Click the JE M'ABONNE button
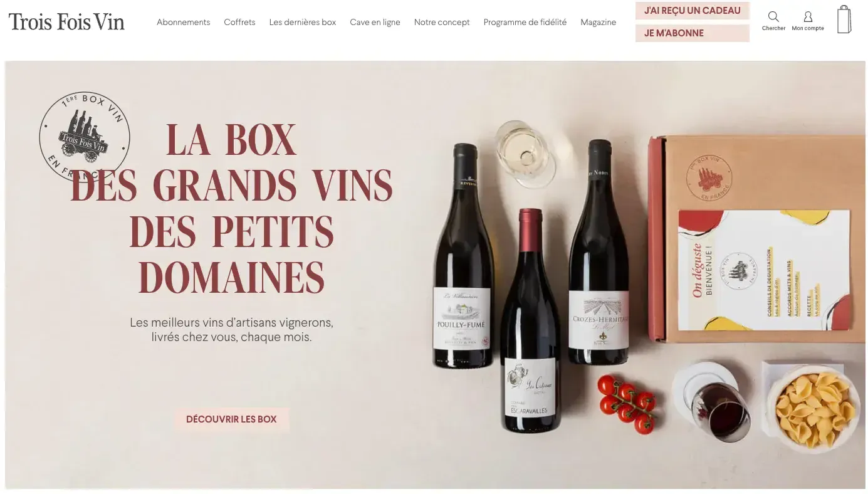The image size is (868, 494). tap(693, 33)
